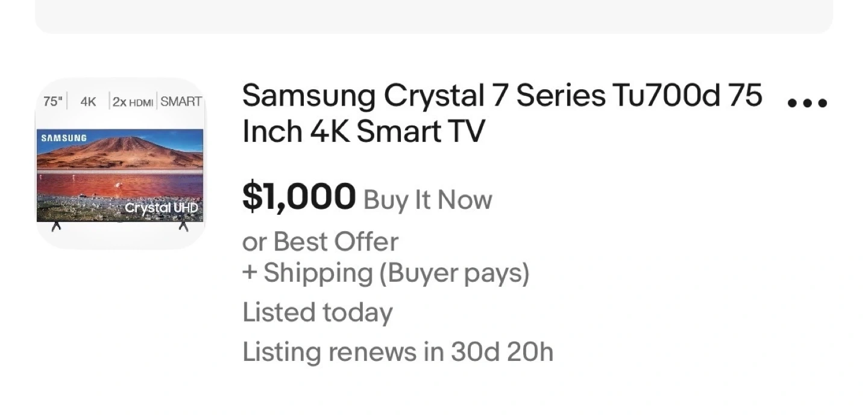Select the Buy It Now label
Screen dimensions: 868x420
pos(427,200)
